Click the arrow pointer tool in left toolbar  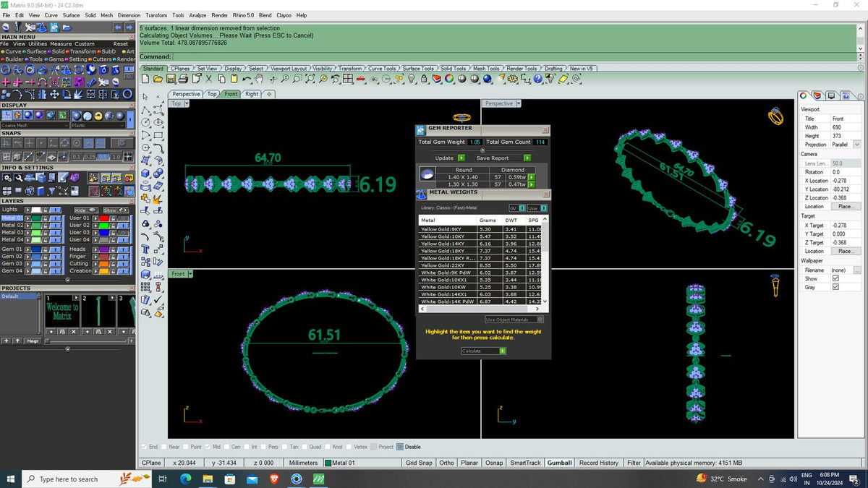(x=145, y=97)
